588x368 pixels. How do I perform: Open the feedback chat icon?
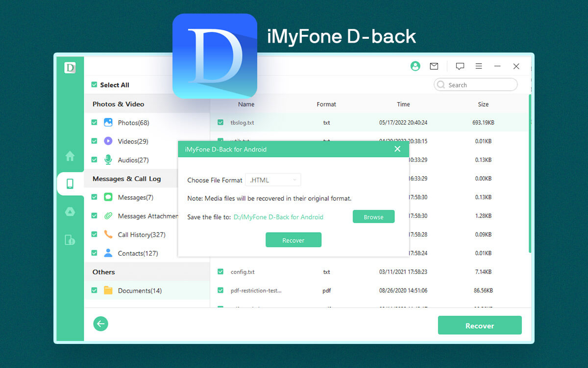click(x=460, y=66)
